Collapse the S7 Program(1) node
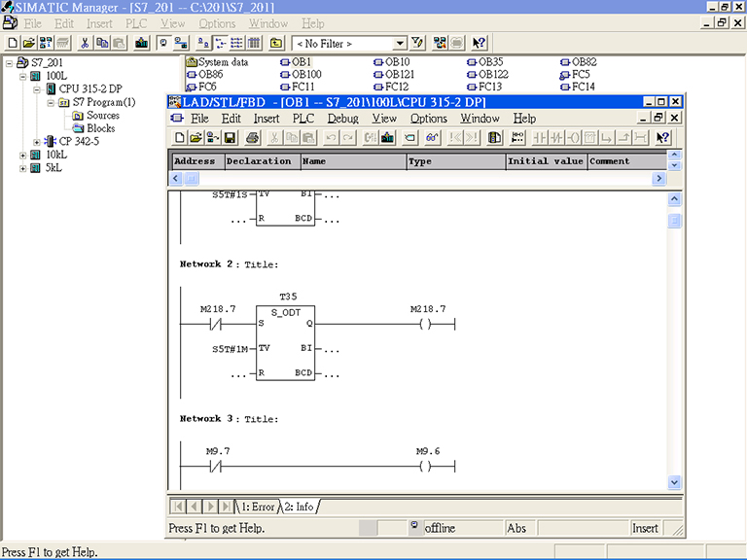747x560 pixels. tap(51, 103)
